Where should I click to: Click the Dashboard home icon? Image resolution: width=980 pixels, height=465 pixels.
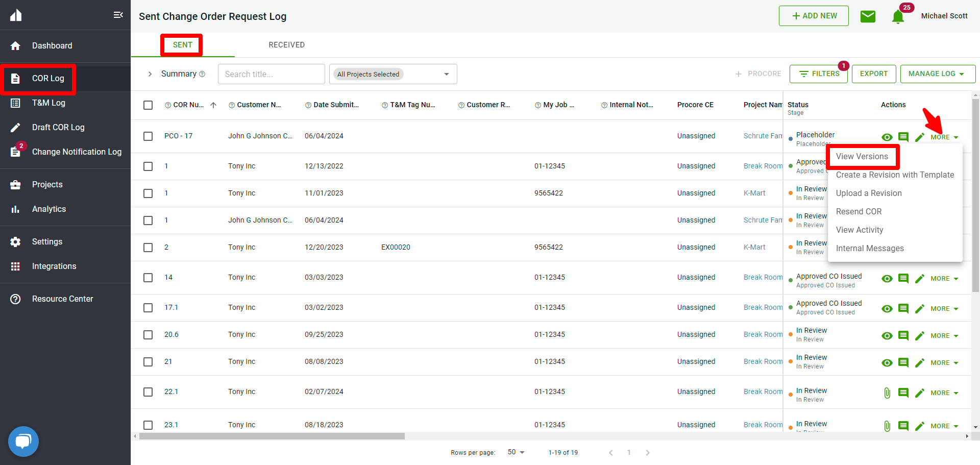(15, 46)
